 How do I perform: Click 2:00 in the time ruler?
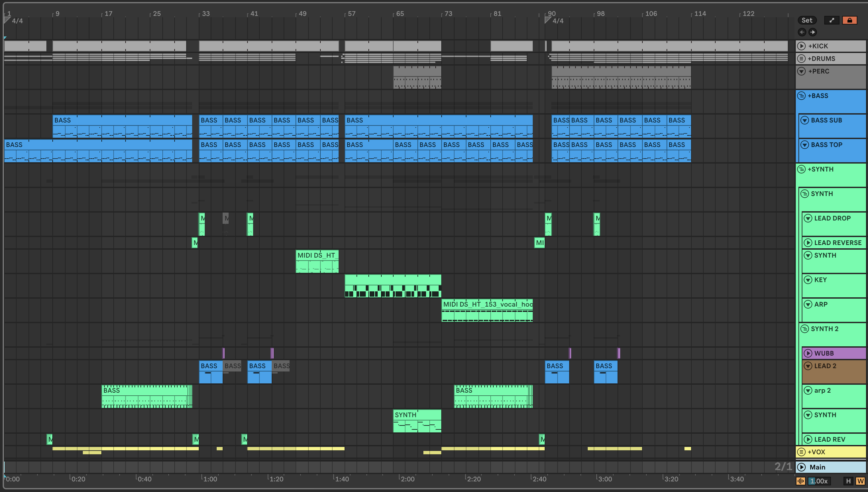click(x=407, y=479)
